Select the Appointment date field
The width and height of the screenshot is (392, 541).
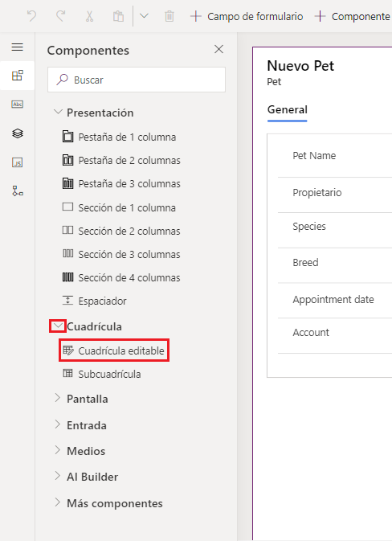click(335, 301)
